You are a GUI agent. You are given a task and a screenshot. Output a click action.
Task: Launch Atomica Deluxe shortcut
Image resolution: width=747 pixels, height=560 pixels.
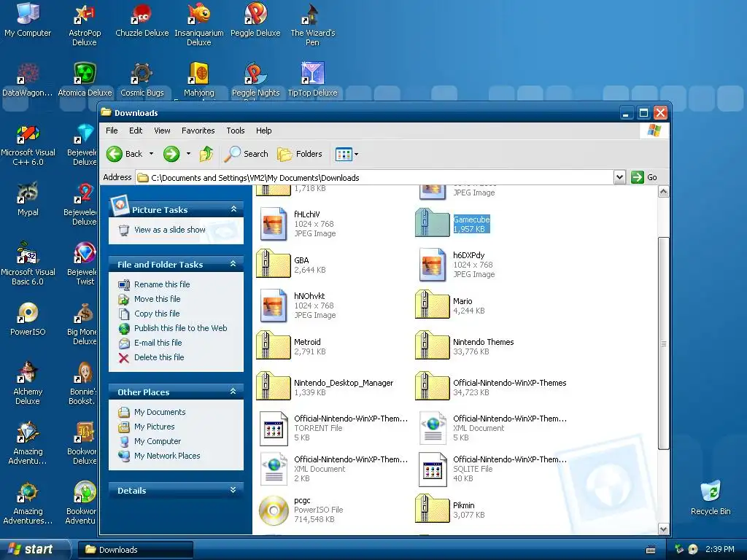click(x=85, y=79)
